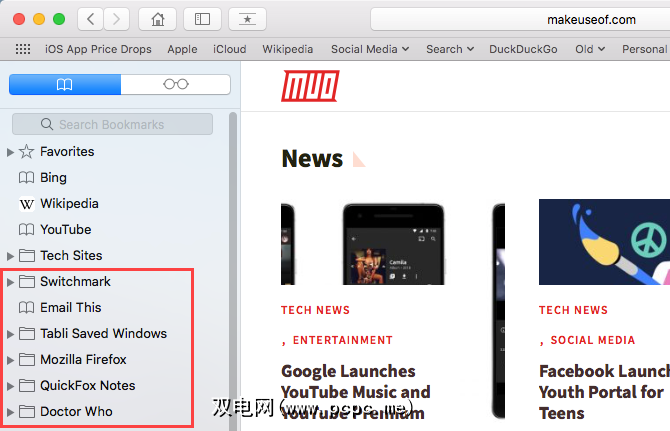Expand the QuickFox Notes folder triangle
The image size is (670, 431).
click(11, 386)
